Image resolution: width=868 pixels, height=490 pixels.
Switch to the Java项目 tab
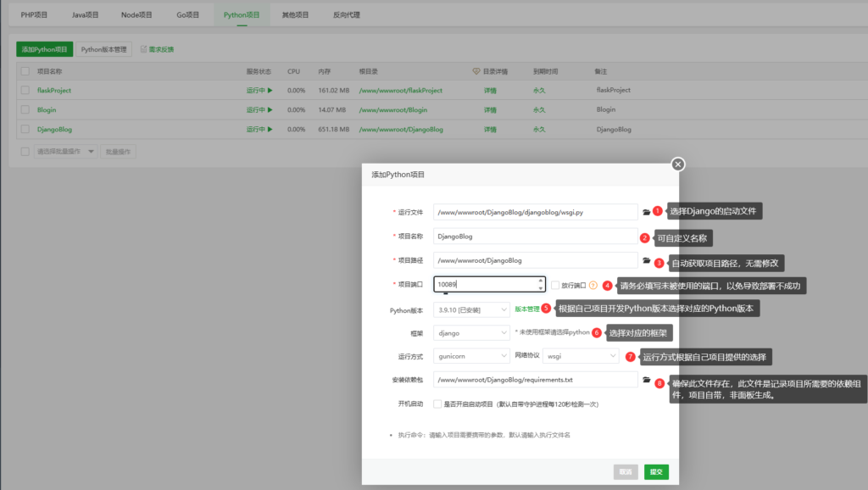point(86,15)
